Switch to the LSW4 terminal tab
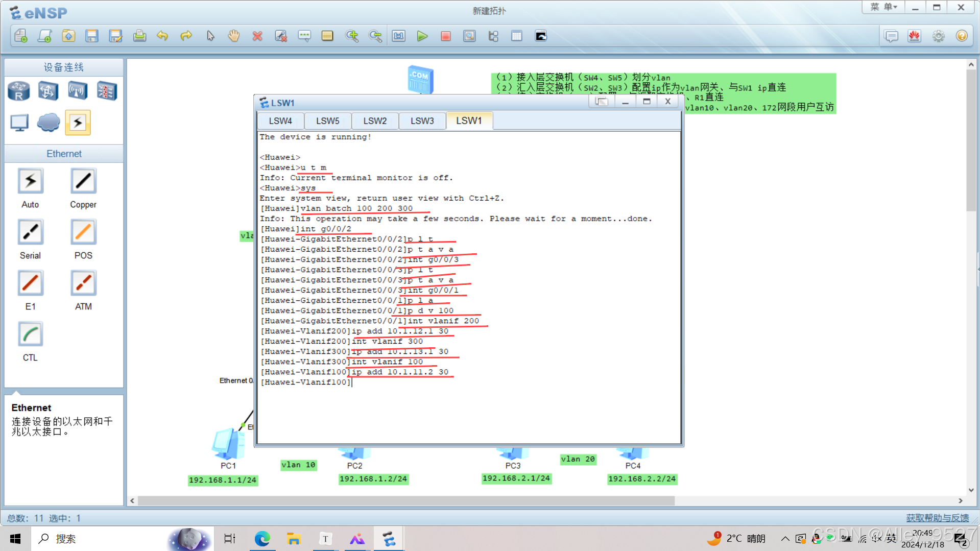The height and width of the screenshot is (551, 980). (x=280, y=121)
